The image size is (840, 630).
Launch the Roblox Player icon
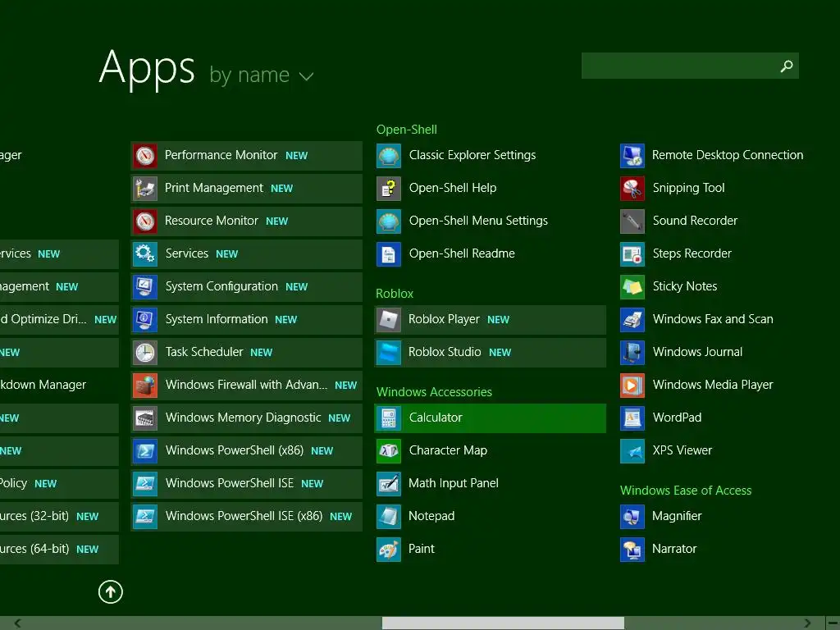[x=388, y=320]
